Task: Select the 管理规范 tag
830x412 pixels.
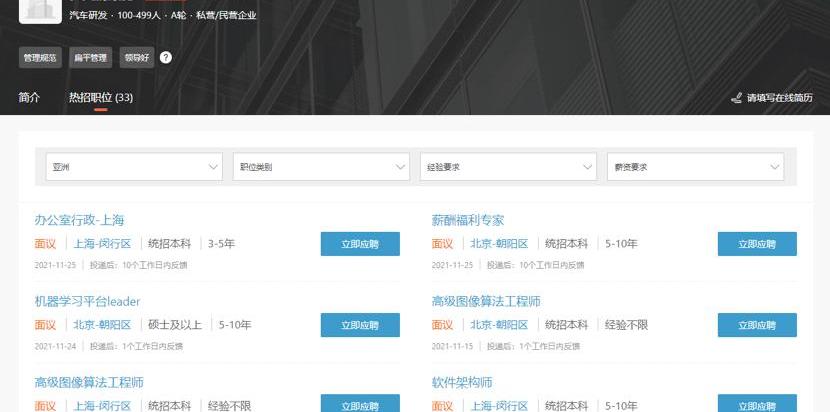Action: [40, 58]
